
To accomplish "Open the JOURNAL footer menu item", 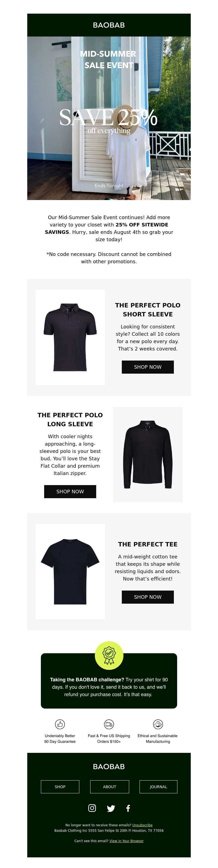I will pos(158,787).
